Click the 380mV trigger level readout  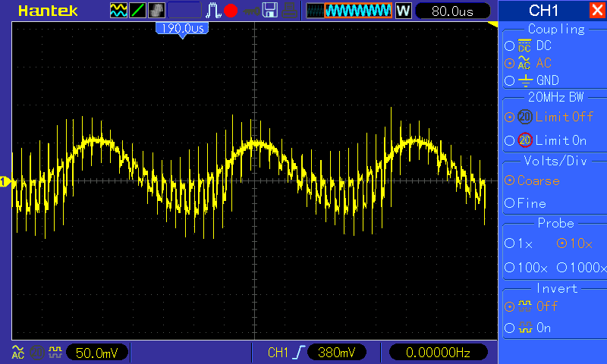tap(336, 353)
